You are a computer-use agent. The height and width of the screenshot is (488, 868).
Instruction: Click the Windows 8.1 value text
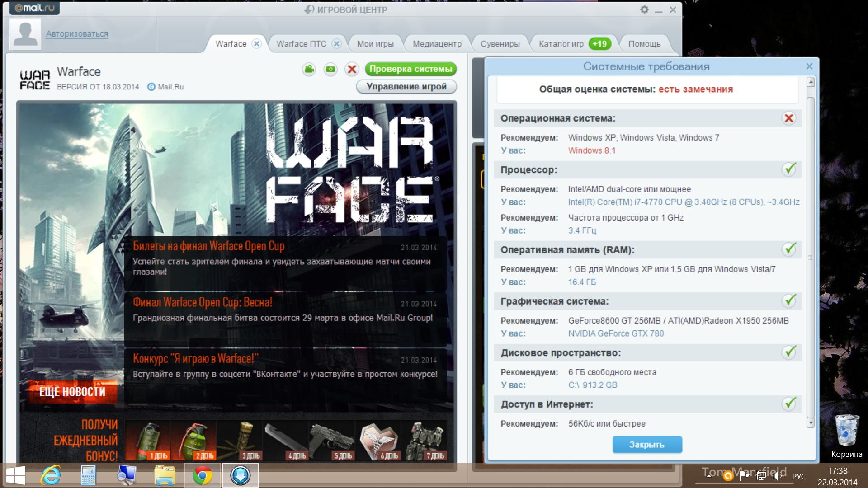pos(592,150)
